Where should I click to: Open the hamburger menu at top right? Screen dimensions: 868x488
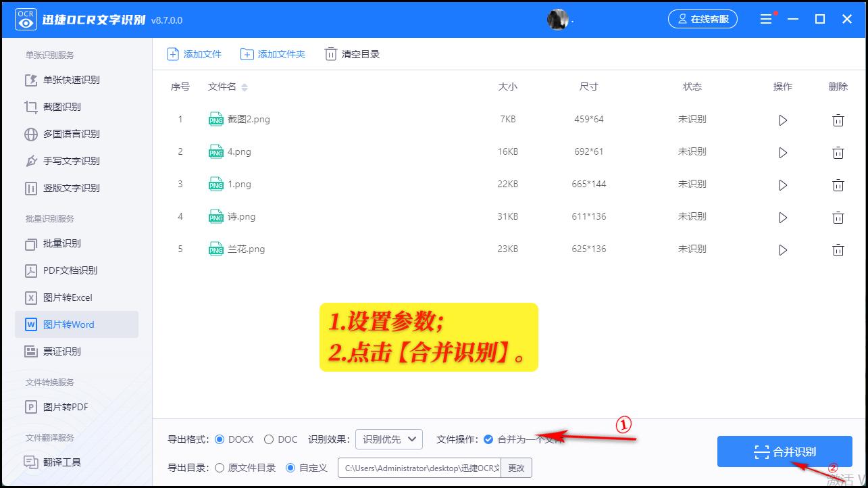[765, 19]
